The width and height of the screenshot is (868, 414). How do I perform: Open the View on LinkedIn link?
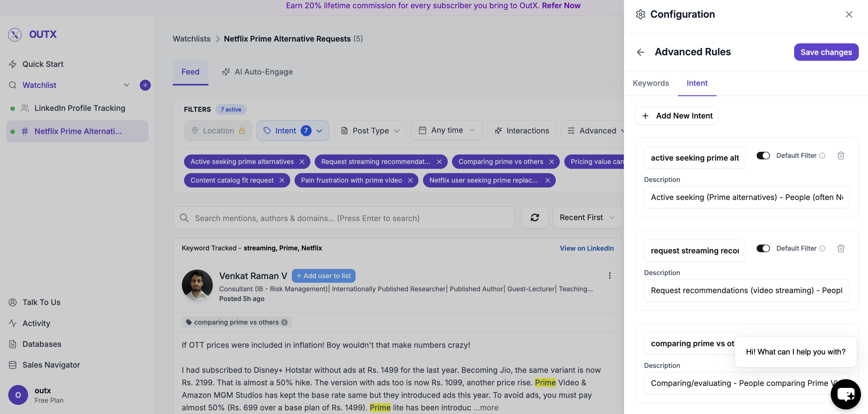pyautogui.click(x=586, y=248)
